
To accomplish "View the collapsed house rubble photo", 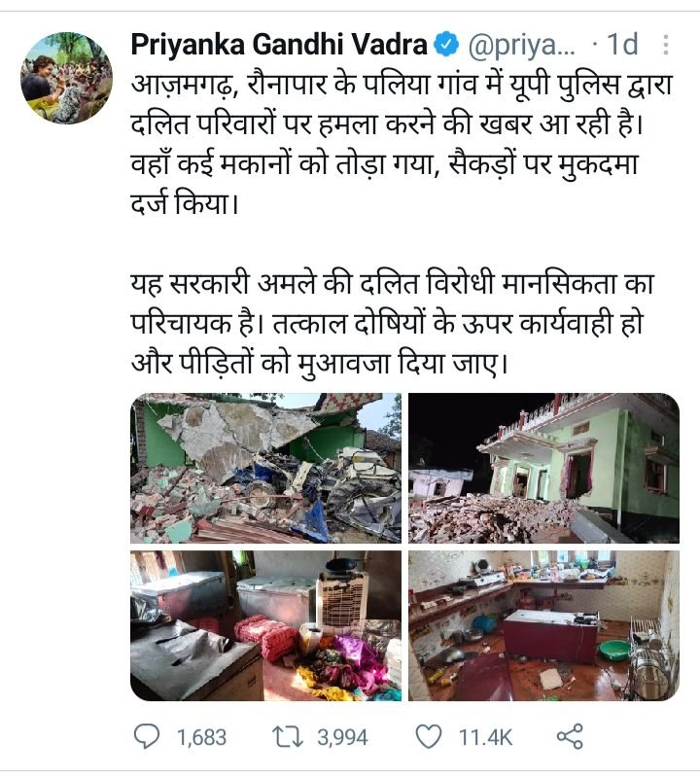I will point(266,469).
